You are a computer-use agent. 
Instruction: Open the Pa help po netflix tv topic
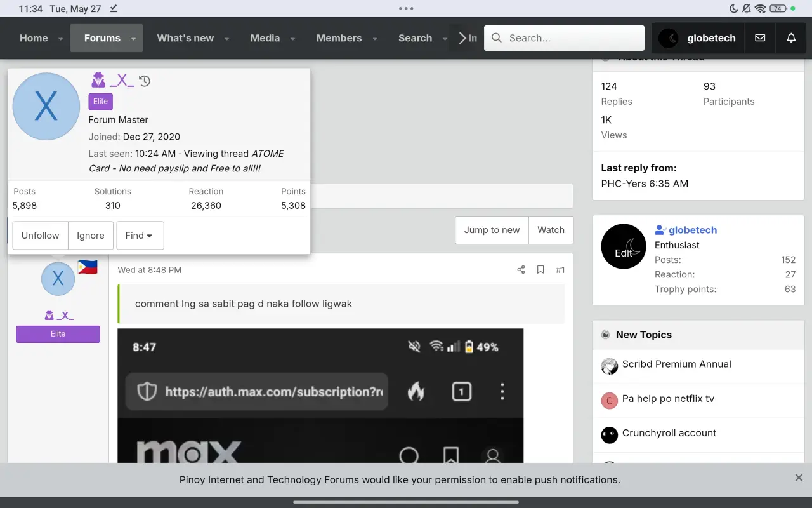tap(668, 398)
